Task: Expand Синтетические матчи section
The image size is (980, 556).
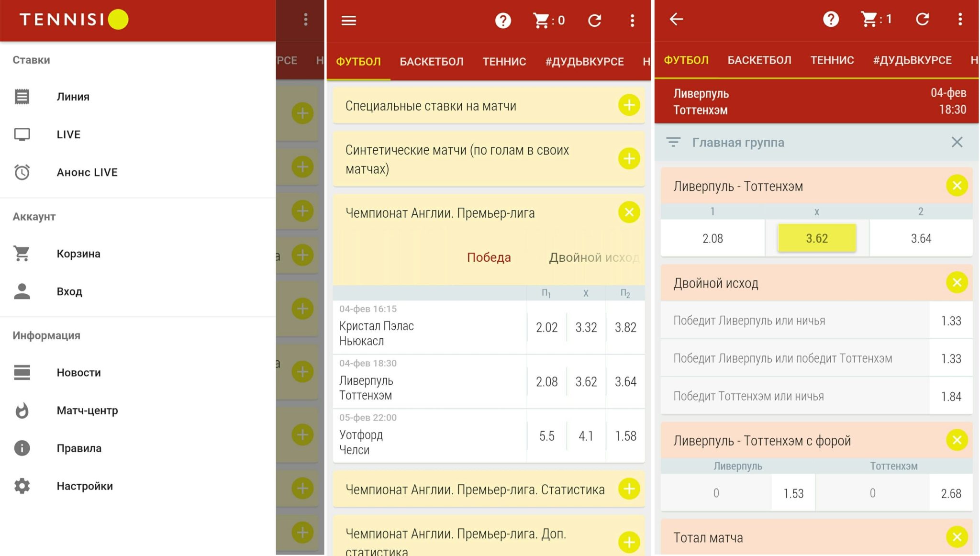Action: 629,159
